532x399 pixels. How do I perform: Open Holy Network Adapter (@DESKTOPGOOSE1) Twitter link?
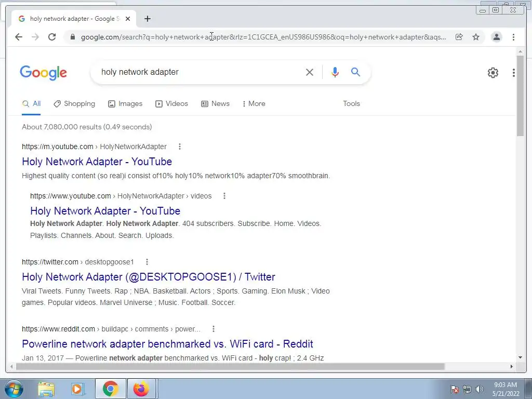click(x=149, y=277)
